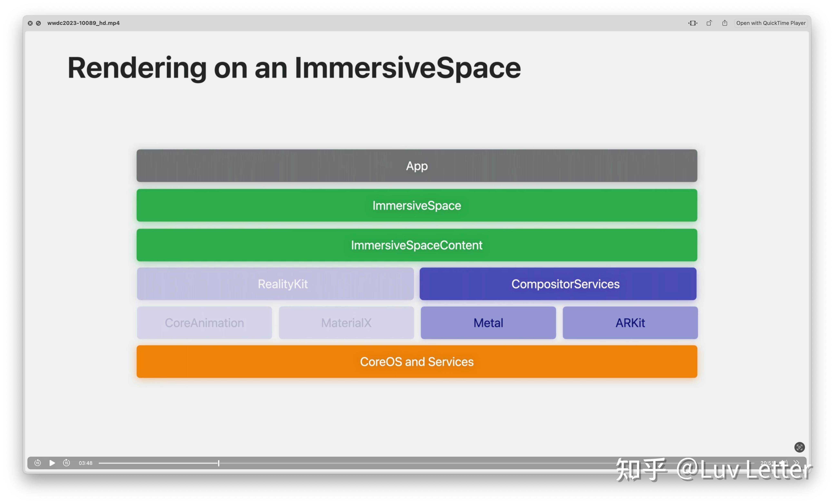Open with QuickTime Player
This screenshot has width=834, height=504.
coord(771,23)
